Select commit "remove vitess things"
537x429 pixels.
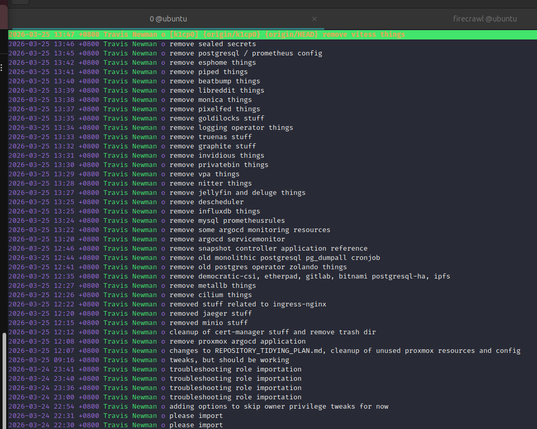point(273,35)
